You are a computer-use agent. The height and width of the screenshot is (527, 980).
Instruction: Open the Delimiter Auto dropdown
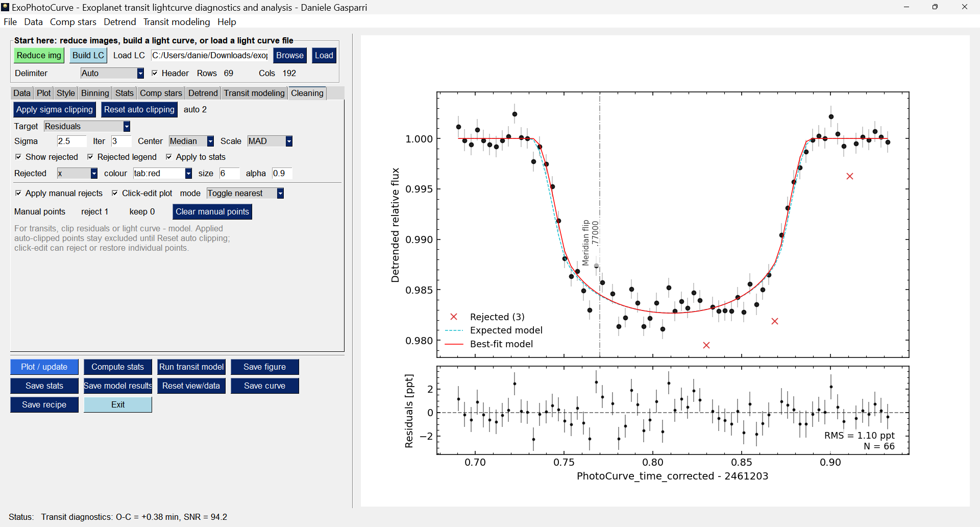[112, 74]
